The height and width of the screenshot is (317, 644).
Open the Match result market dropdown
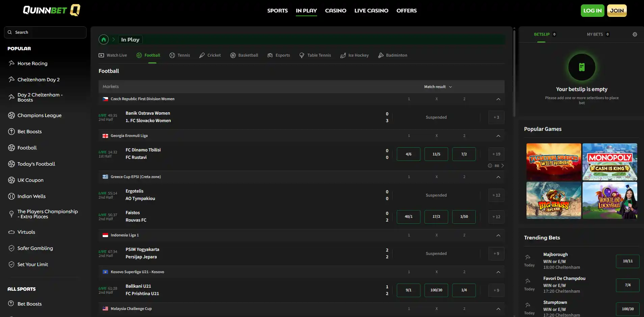[438, 87]
